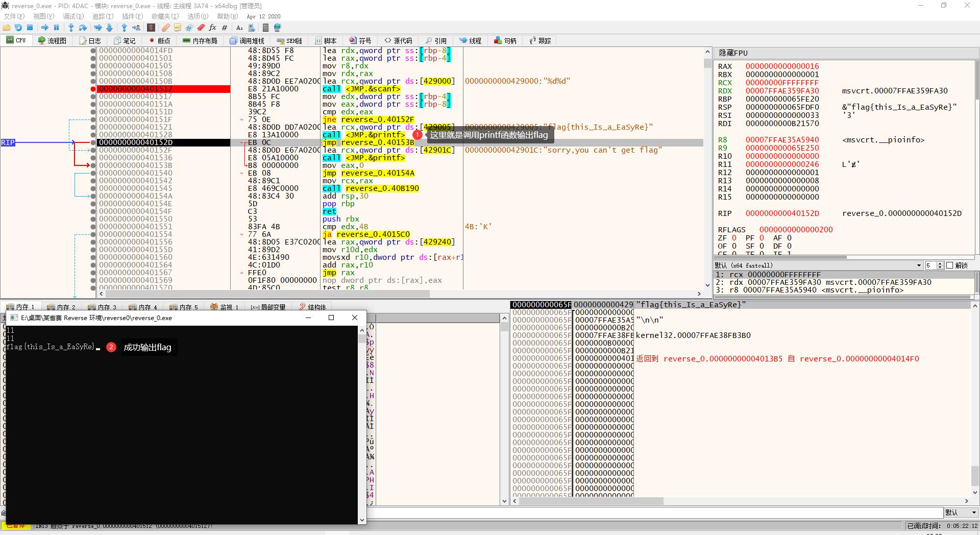Screen dimensions: 980x535
Task: Open the calling convention 默认 (x64 fastcall) dropdown
Action: 818,265
